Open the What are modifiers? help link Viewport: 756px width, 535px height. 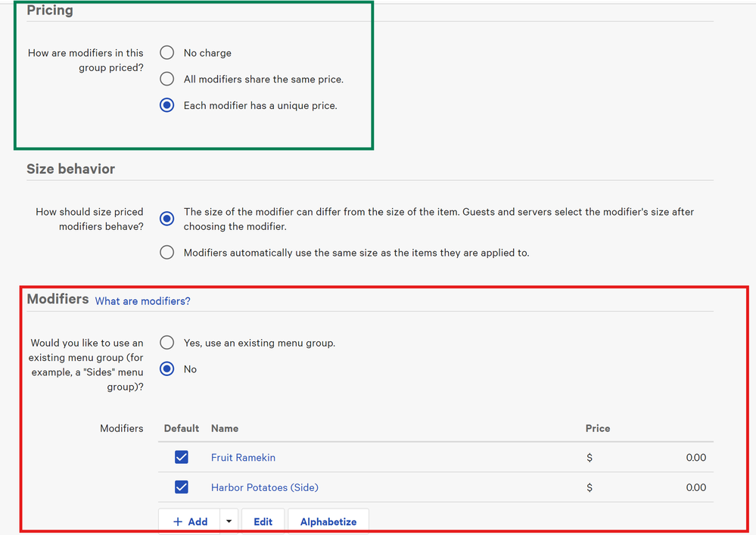click(142, 301)
